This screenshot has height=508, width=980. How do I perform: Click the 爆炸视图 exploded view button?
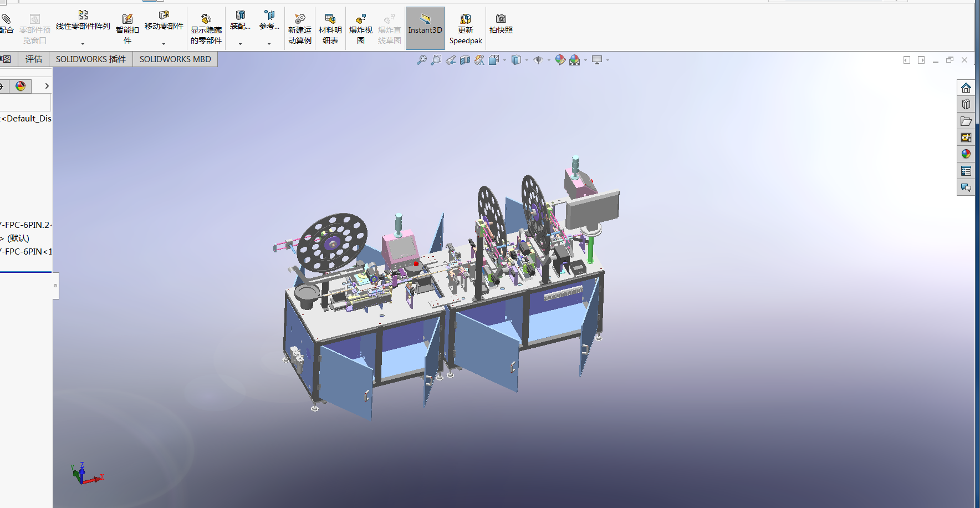[360, 28]
